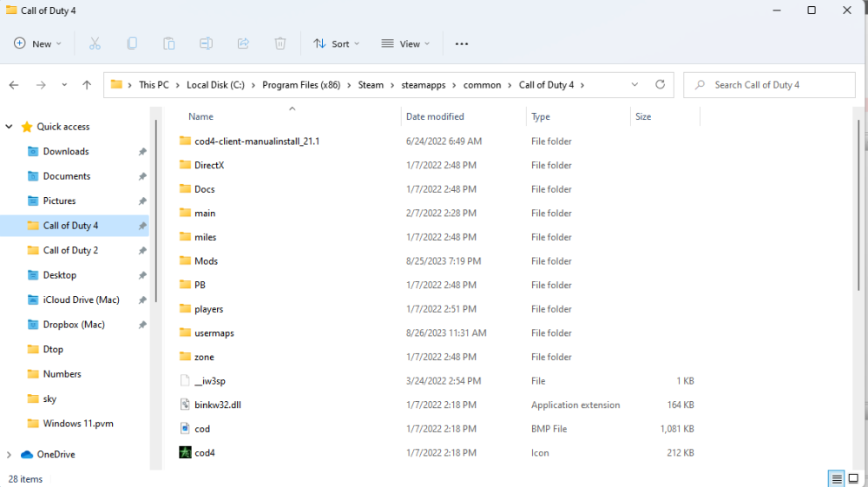Open the Sort options dropdown
The height and width of the screenshot is (487, 868).
pyautogui.click(x=336, y=43)
